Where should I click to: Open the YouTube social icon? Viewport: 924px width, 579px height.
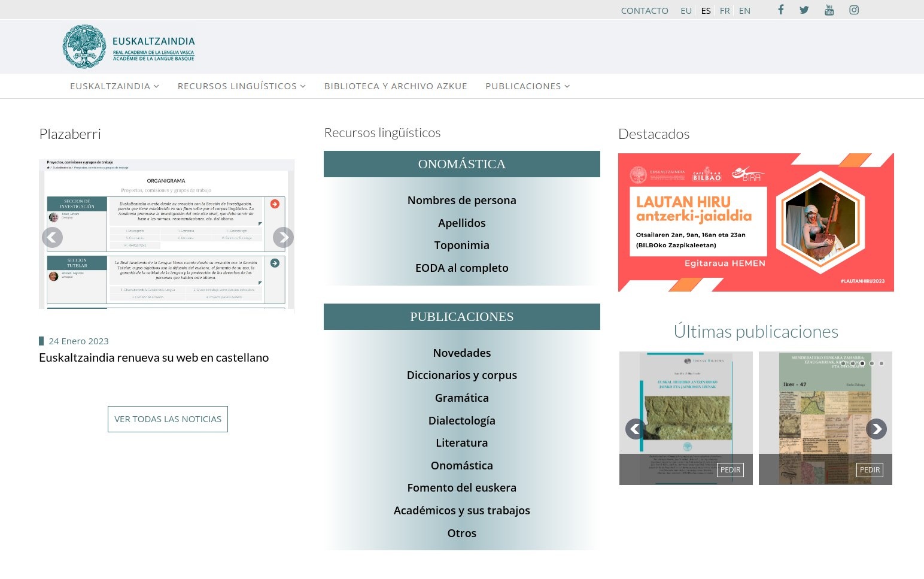point(829,10)
